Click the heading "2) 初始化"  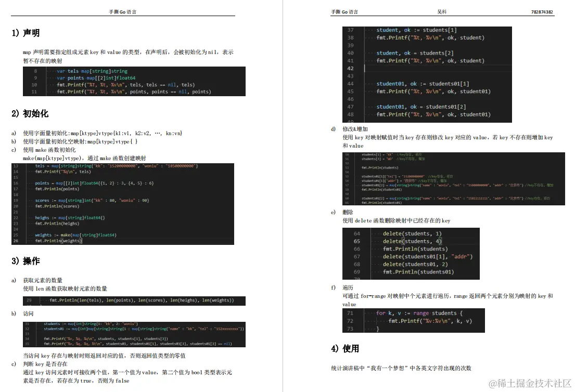(x=30, y=113)
